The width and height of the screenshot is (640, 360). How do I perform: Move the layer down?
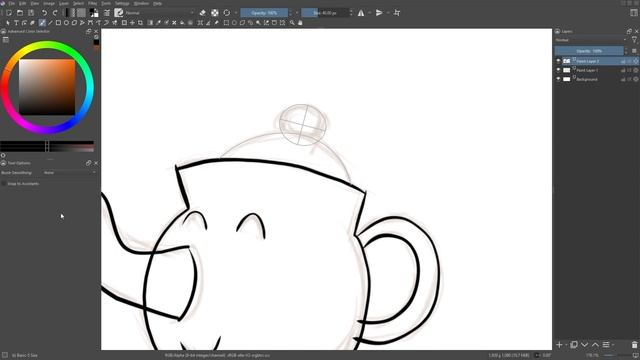(584, 345)
